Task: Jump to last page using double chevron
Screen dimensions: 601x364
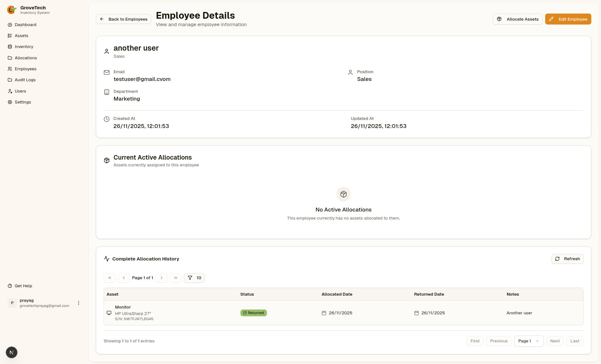Action: (176, 278)
